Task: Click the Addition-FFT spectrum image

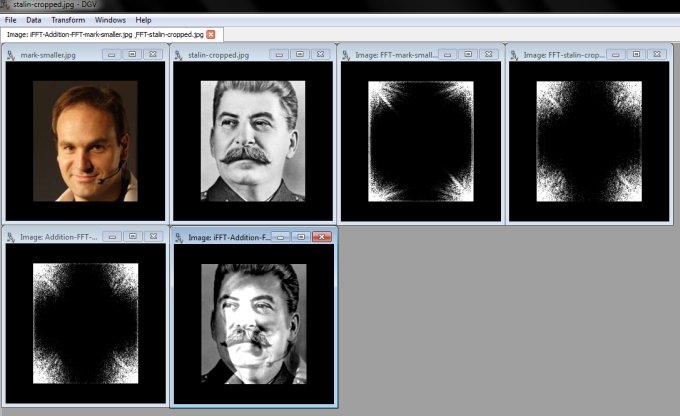Action: coord(85,323)
